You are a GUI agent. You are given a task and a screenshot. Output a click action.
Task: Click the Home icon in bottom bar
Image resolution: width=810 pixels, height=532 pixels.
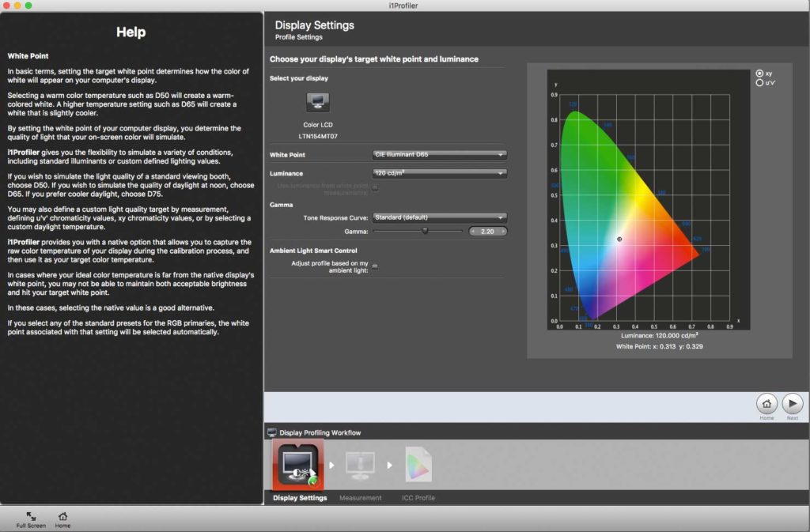coord(62,519)
